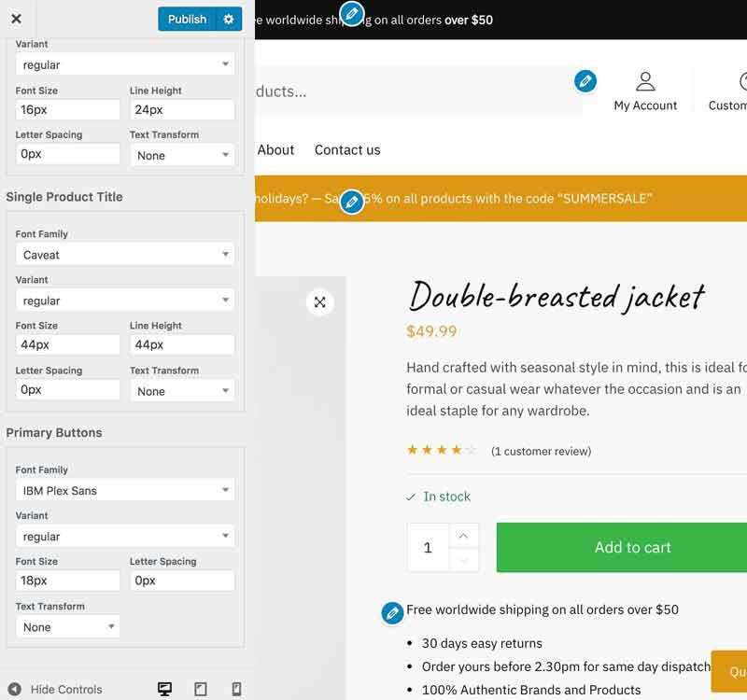The height and width of the screenshot is (700, 747).
Task: Click Single Product Title section heading
Action: tap(64, 197)
